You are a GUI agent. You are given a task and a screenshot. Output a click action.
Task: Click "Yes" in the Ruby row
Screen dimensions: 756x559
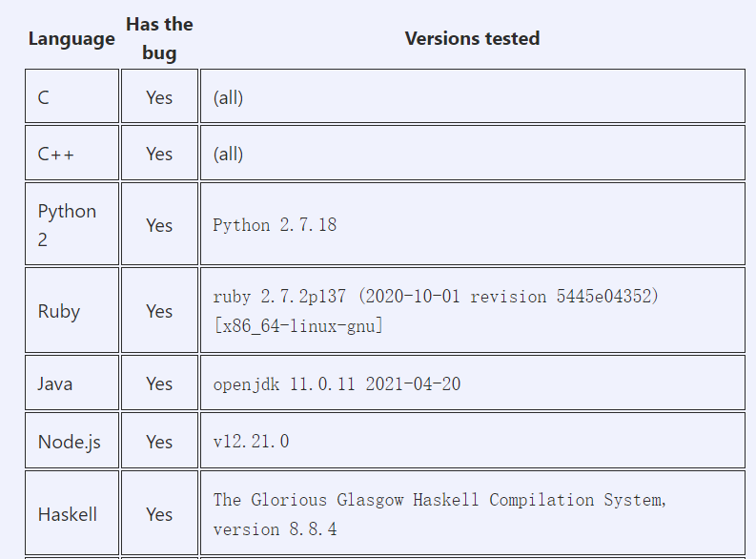pyautogui.click(x=159, y=311)
